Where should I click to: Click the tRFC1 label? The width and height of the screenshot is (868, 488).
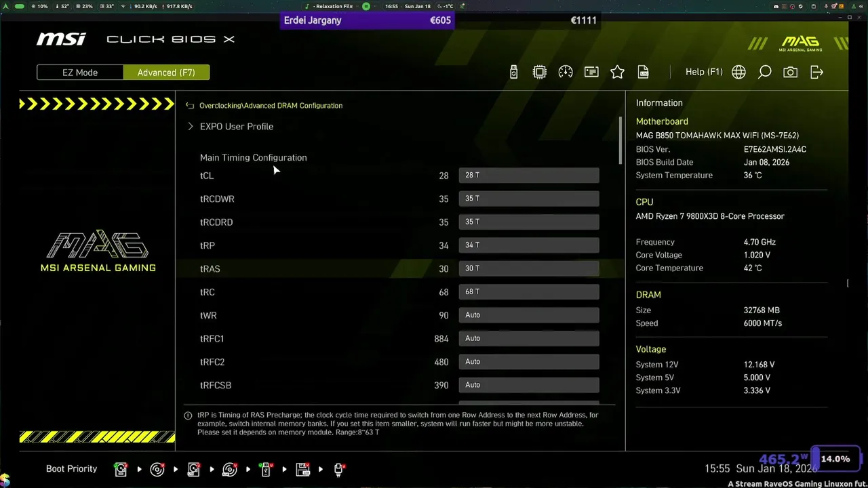click(x=212, y=339)
